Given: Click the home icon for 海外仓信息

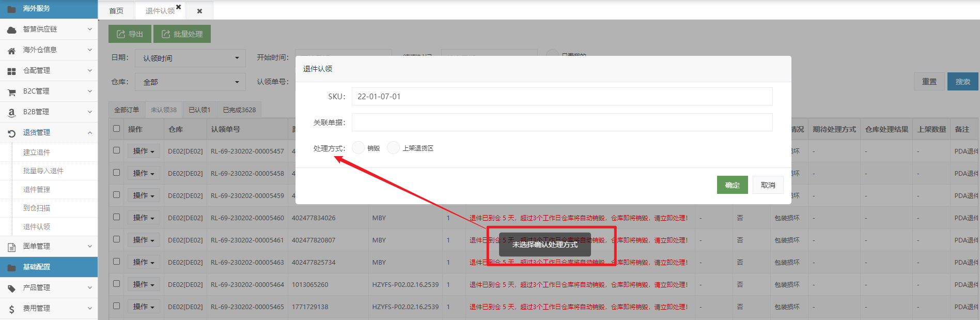Looking at the screenshot, I should tap(11, 50).
